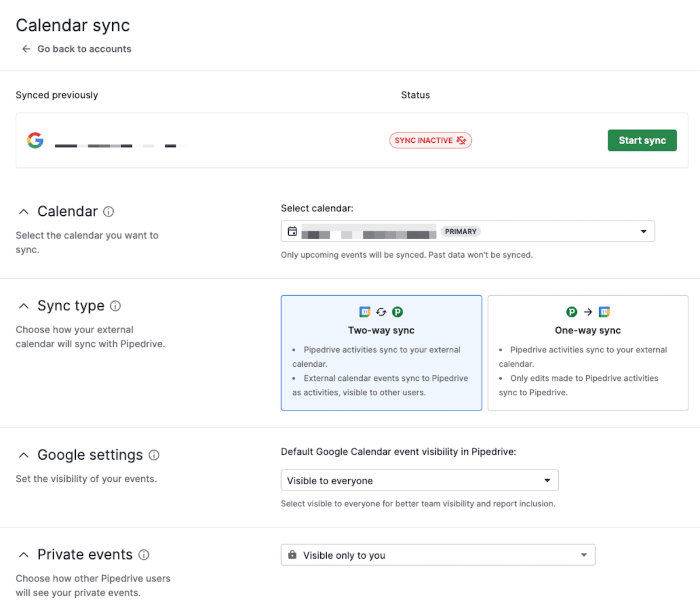
Task: Click the Google settings section heading
Action: 90,455
